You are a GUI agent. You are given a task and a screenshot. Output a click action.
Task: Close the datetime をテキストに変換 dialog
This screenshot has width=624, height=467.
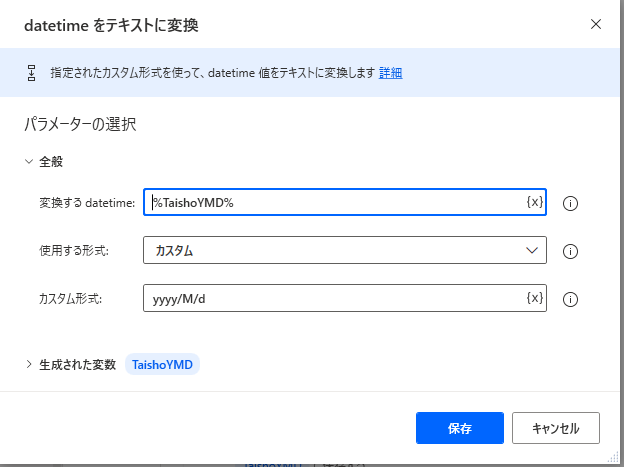[596, 24]
